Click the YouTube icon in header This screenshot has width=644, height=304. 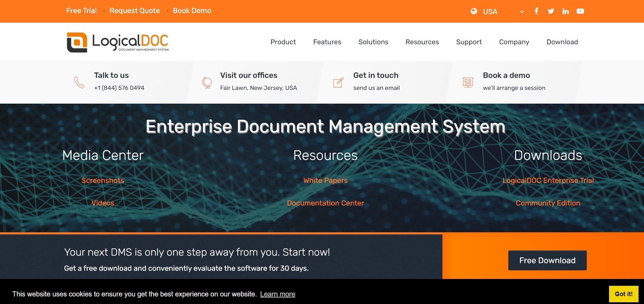click(x=580, y=11)
